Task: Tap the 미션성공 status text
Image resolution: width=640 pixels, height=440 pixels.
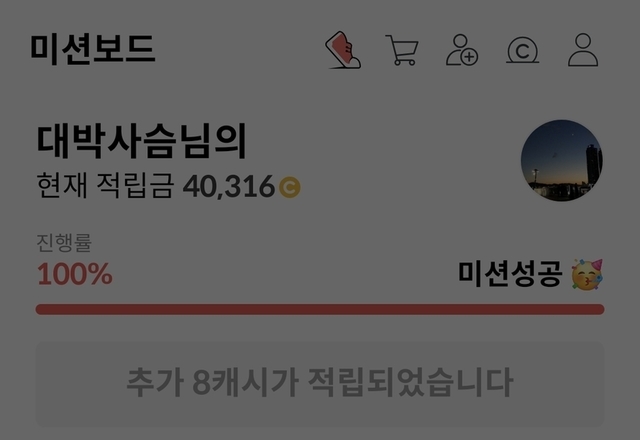Action: point(510,274)
